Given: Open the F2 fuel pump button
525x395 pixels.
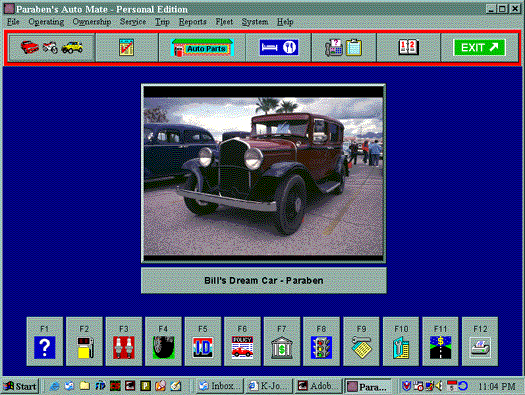Looking at the screenshot, I should click(84, 341).
